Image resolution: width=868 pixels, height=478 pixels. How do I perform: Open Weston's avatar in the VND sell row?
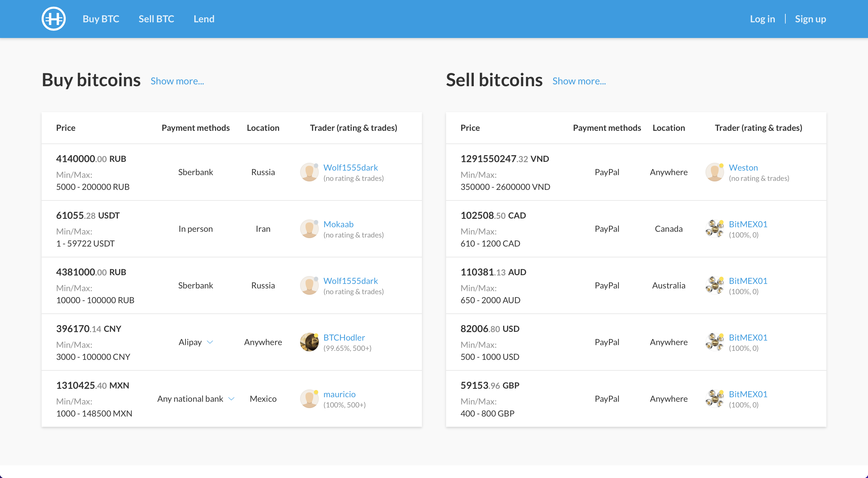click(714, 172)
